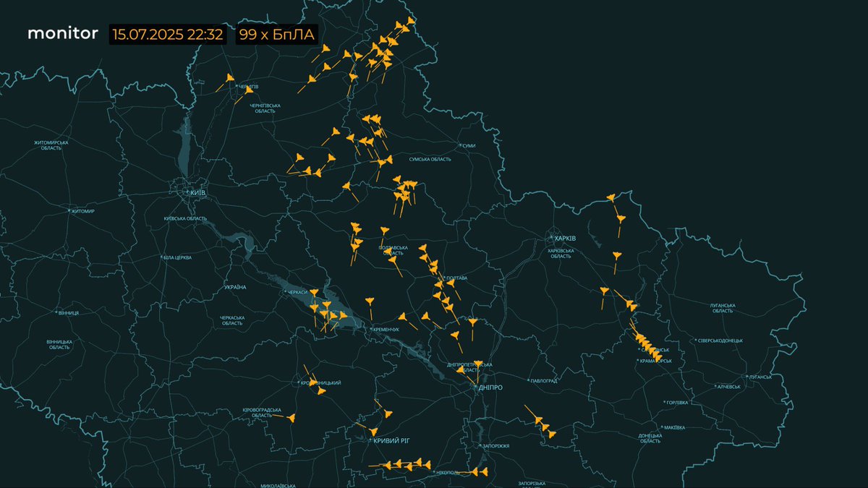Select the ЧЕРНІГІВ city label

pyautogui.click(x=249, y=86)
